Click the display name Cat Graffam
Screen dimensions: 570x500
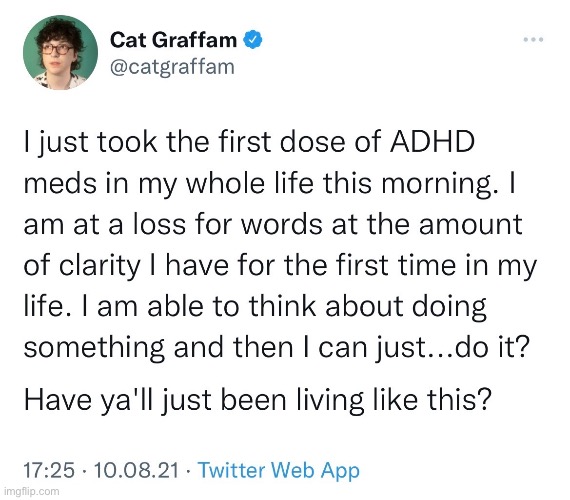point(173,40)
